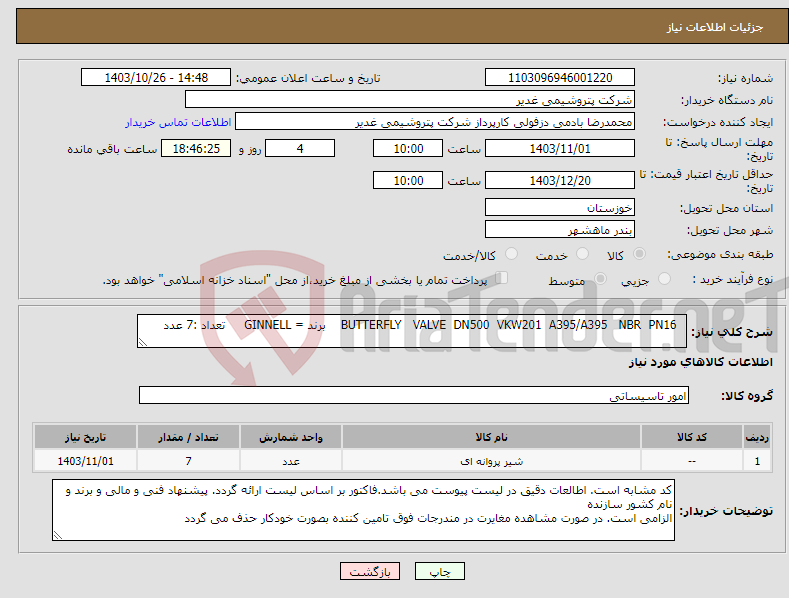Select the جزیی purchase type radio

click(x=664, y=278)
